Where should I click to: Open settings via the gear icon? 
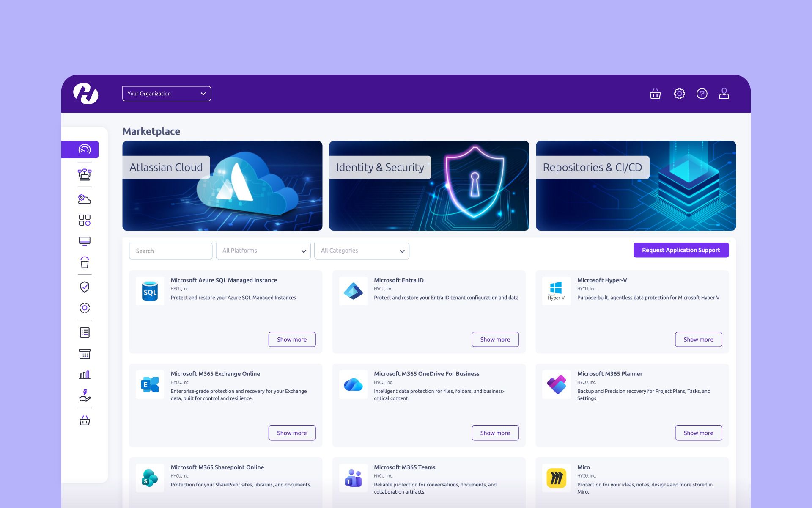click(x=679, y=94)
